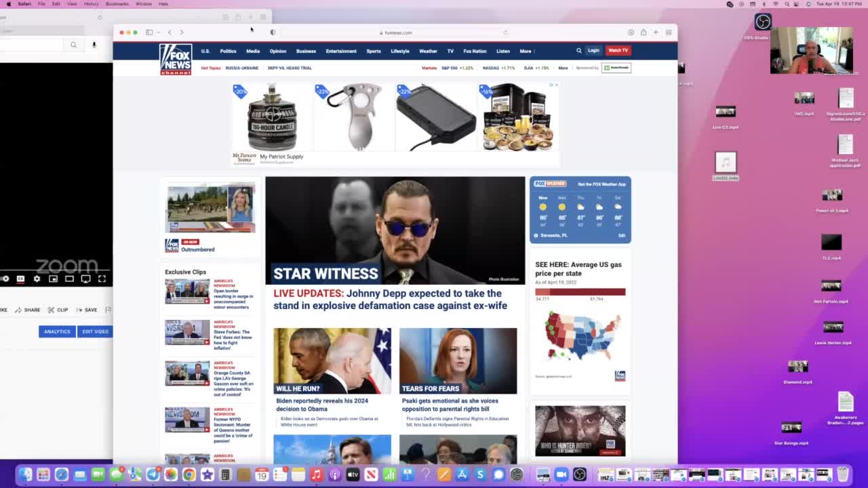The width and height of the screenshot is (868, 488).
Task: Open the Sports section
Action: (x=374, y=51)
